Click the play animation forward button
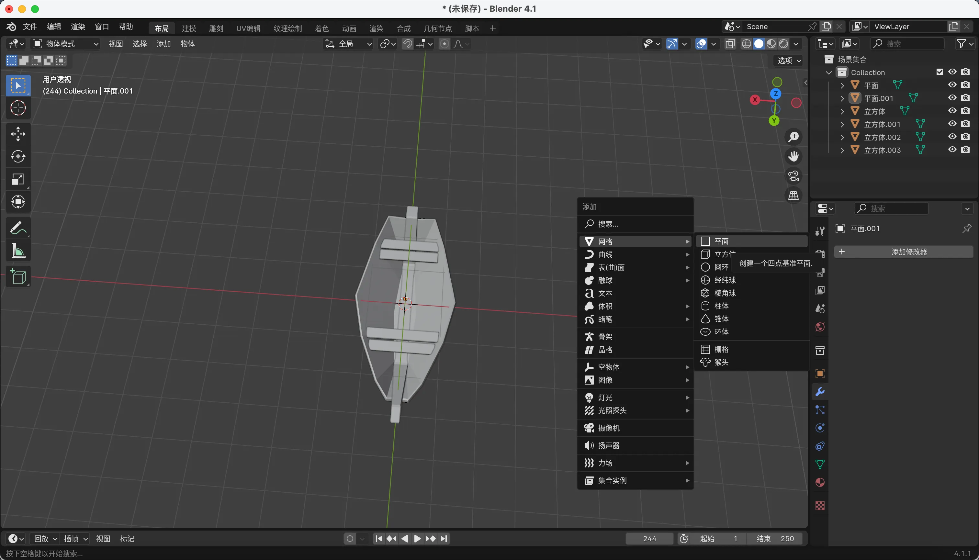Image resolution: width=979 pixels, height=560 pixels. [x=417, y=538]
